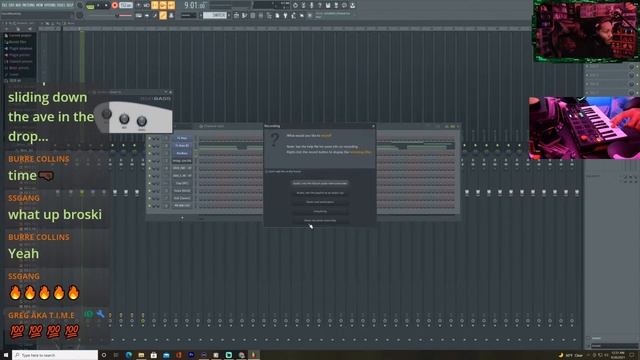Toggle the first orange recording-option icon
Image resolution: width=640 pixels, height=360 pixels.
point(155,5)
